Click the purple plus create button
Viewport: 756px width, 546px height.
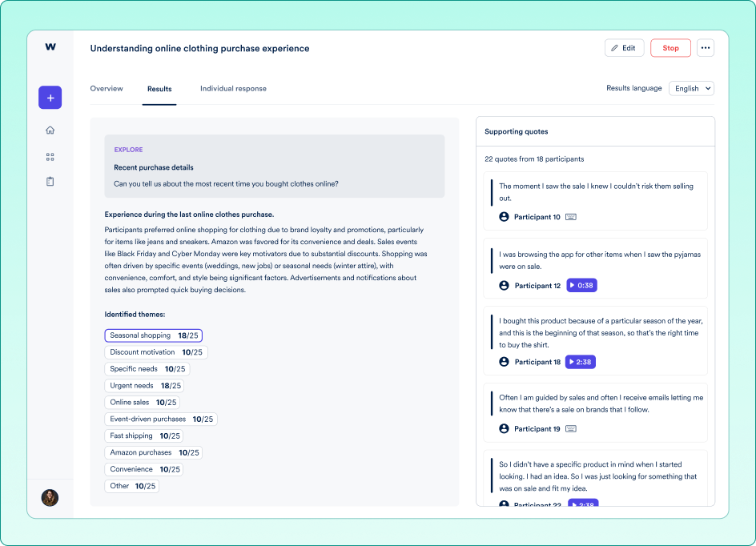tap(50, 98)
